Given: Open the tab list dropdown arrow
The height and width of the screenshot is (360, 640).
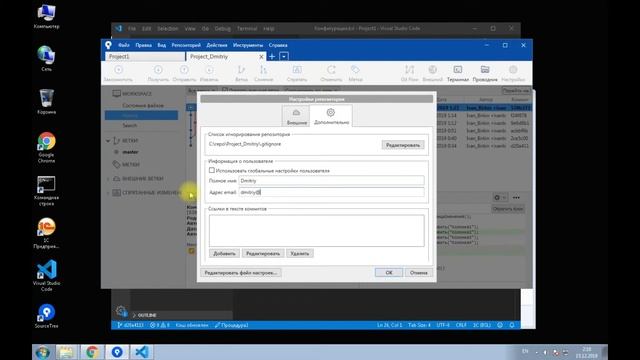Looking at the screenshot, I should point(284,56).
